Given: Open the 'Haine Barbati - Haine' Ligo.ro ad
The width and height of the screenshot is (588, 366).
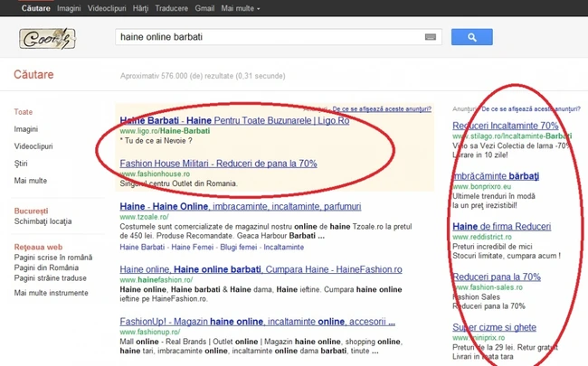Looking at the screenshot, I should click(x=233, y=120).
